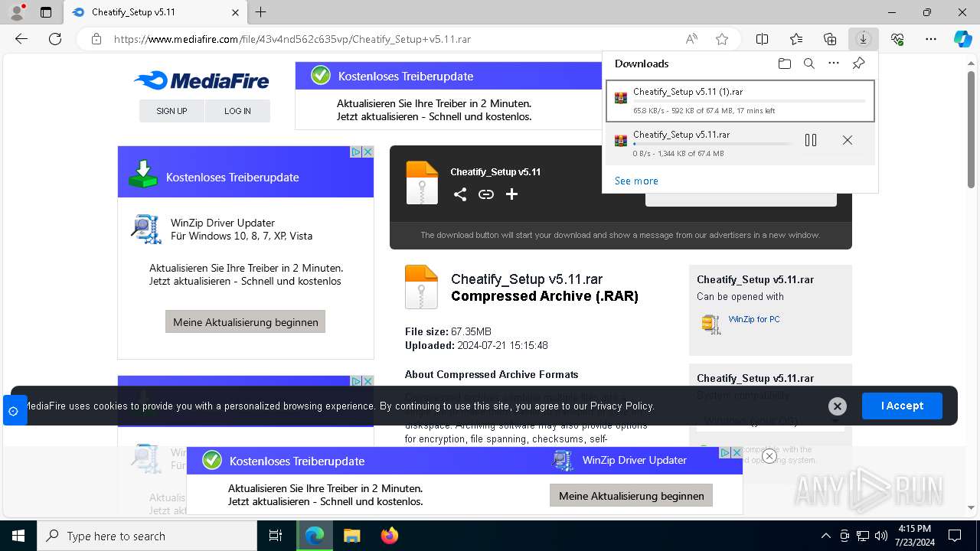Click See more downloads link
The image size is (980, 551).
pos(636,181)
